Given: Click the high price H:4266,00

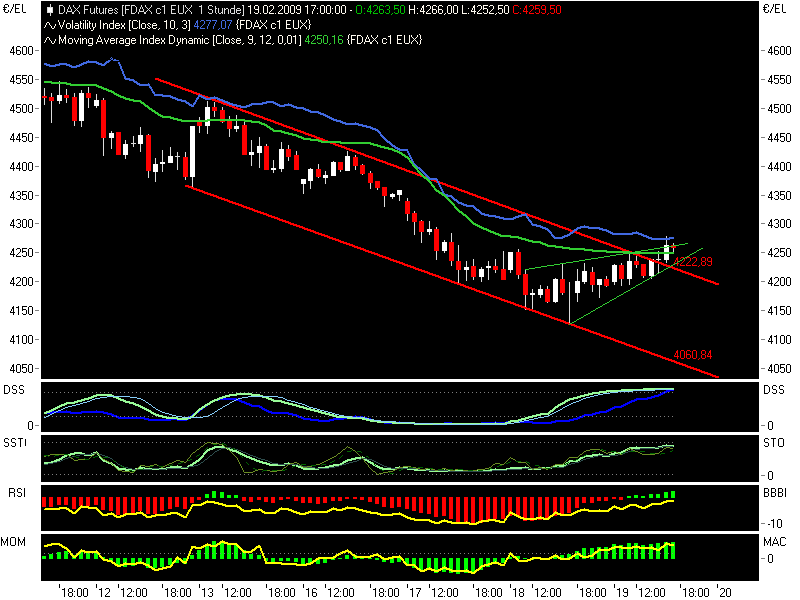Looking at the screenshot, I should (433, 10).
